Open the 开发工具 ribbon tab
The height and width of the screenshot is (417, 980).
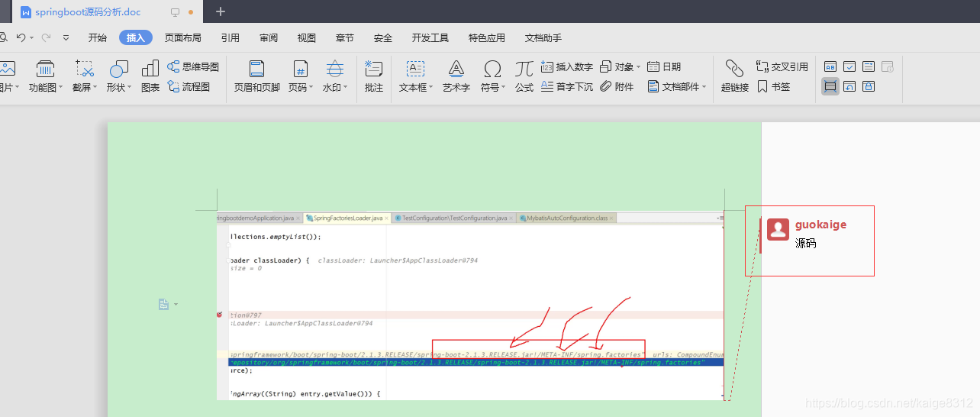430,37
